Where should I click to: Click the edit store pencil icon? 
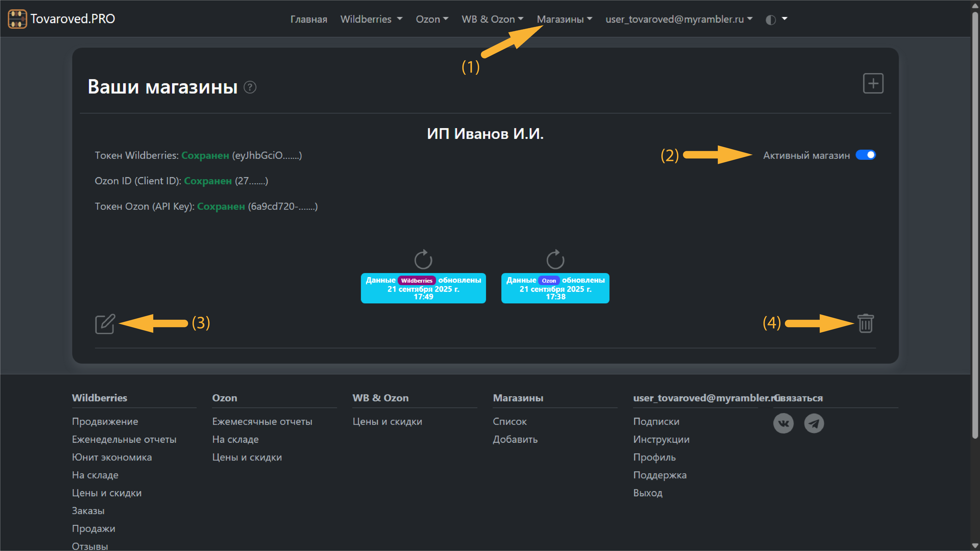coord(105,324)
